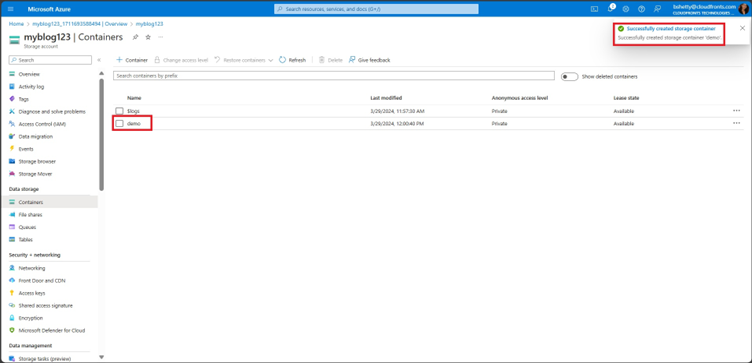Click Successfully created storage container title
The height and width of the screenshot is (363, 752).
(x=671, y=29)
